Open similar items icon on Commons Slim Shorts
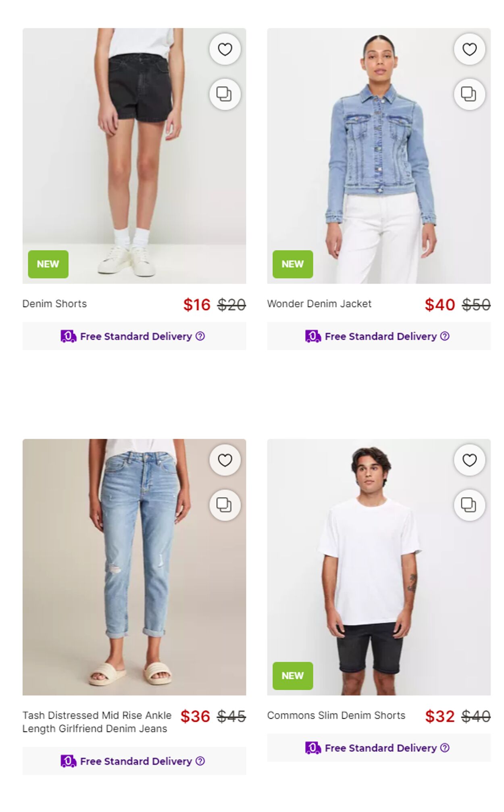 469,505
